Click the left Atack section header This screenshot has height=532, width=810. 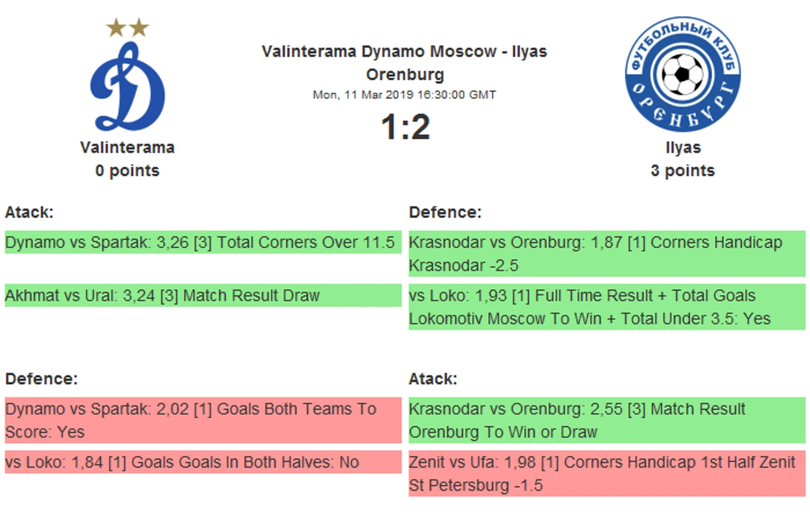click(x=29, y=212)
